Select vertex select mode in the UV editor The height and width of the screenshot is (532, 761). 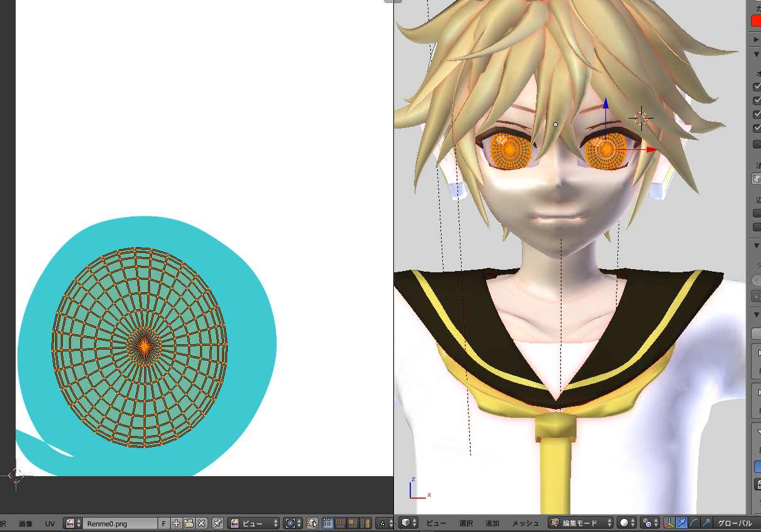[327, 523]
